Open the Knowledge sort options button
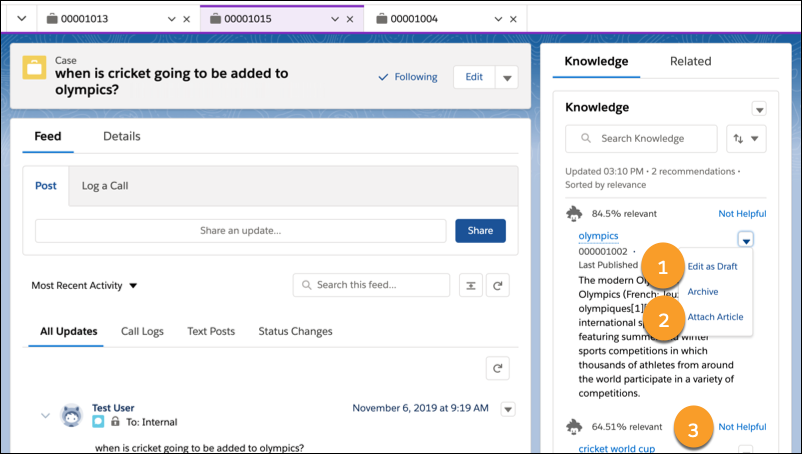 tap(746, 139)
